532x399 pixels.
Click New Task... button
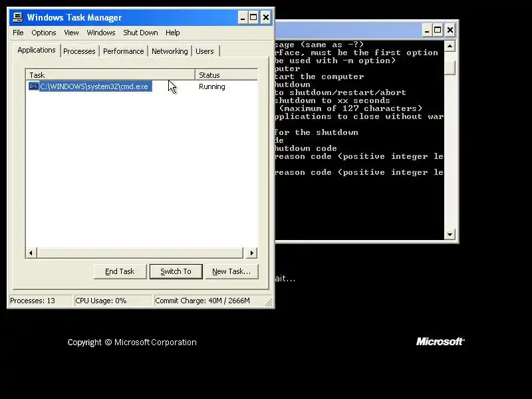click(231, 271)
